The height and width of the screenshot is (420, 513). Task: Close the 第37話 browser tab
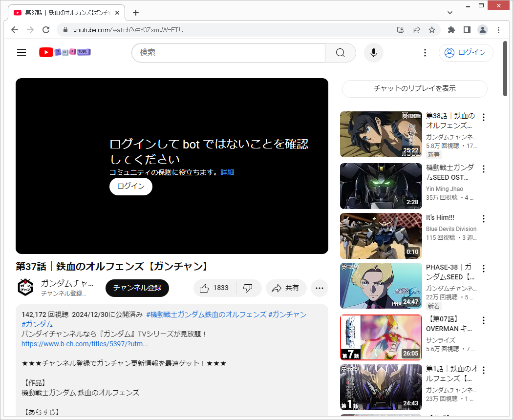coord(117,13)
